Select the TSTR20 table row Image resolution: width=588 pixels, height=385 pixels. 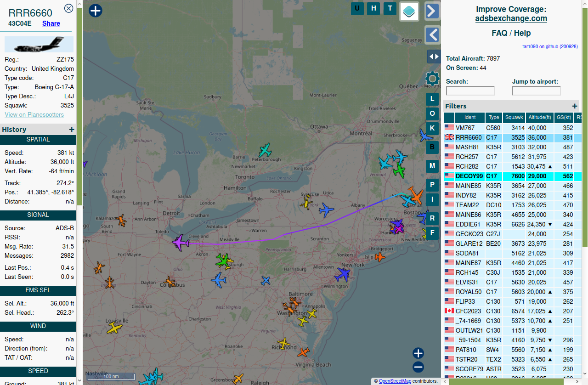point(513,359)
